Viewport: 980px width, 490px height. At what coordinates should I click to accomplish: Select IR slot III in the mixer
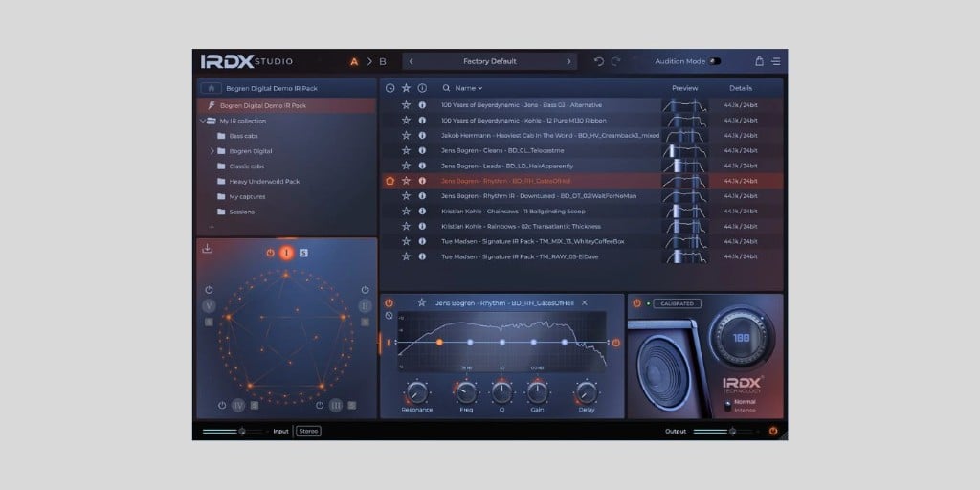(x=336, y=405)
